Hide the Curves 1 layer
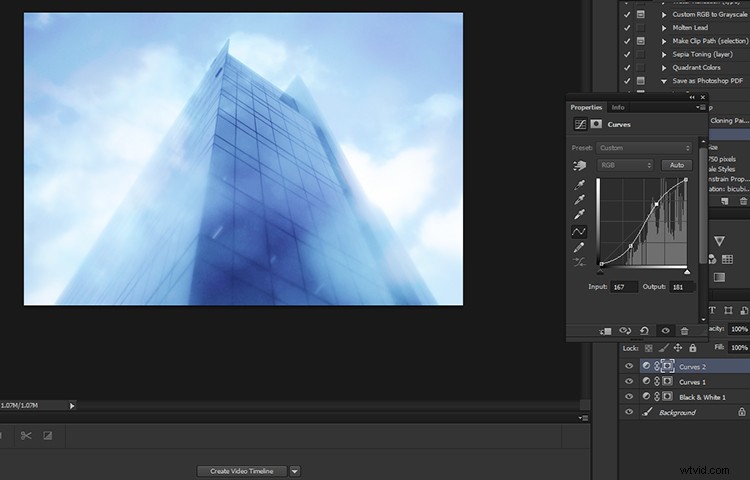The image size is (750, 480). [629, 382]
